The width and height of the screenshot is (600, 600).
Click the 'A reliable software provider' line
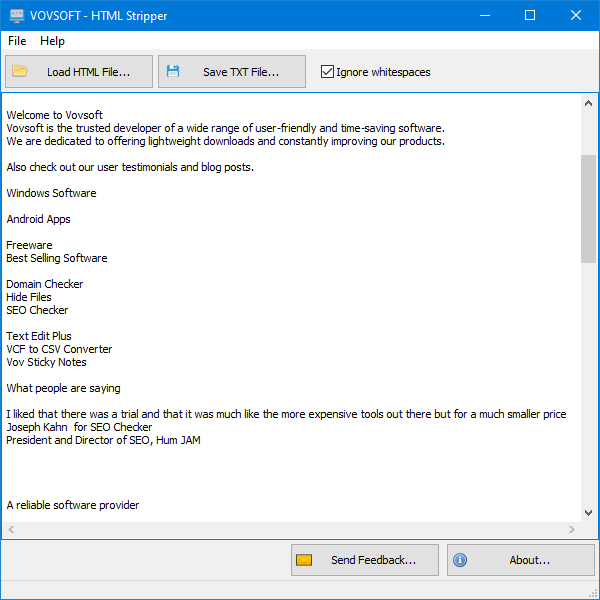73,505
